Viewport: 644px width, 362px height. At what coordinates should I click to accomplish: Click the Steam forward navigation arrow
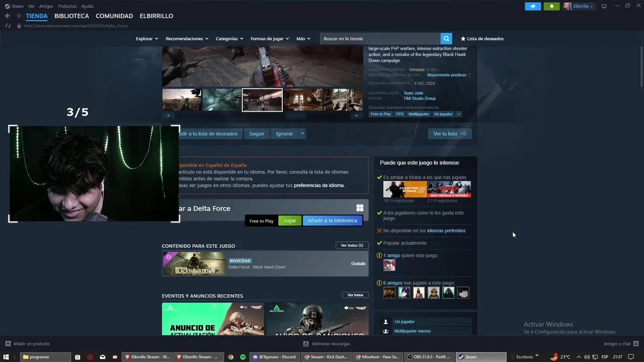(18, 16)
